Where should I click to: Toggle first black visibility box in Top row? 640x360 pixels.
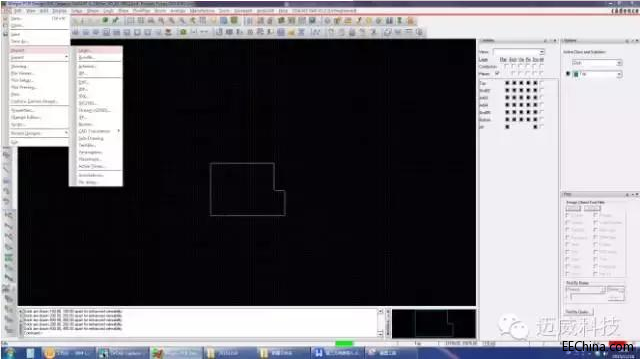pyautogui.click(x=507, y=83)
